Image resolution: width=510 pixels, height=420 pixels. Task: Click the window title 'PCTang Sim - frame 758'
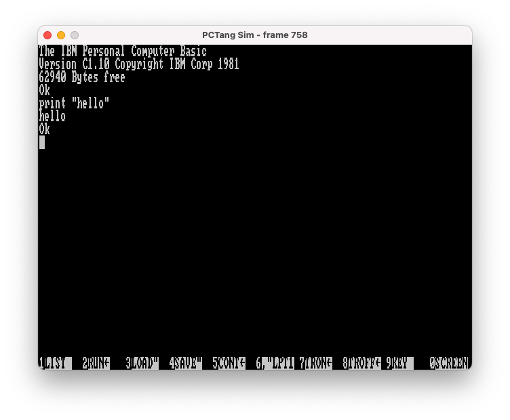[255, 35]
